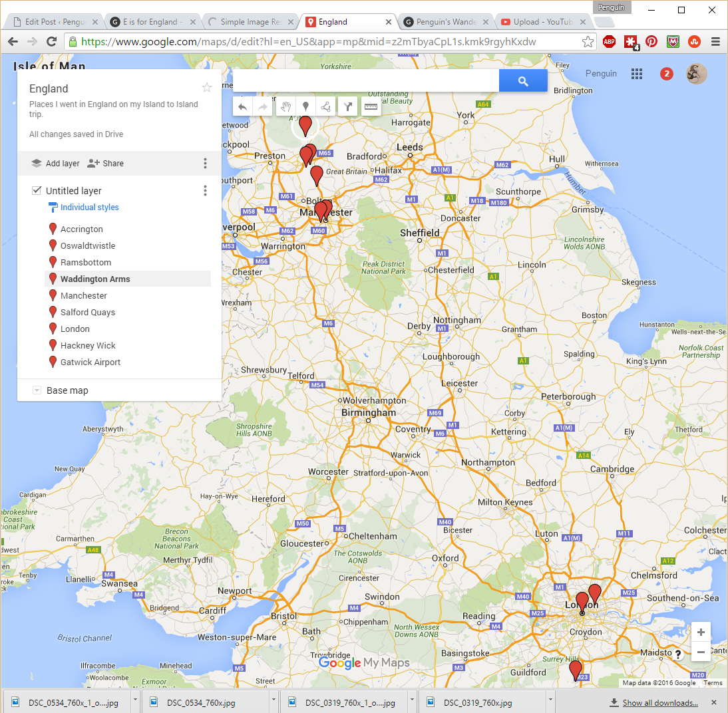Click the browser address bar URL

(x=308, y=42)
